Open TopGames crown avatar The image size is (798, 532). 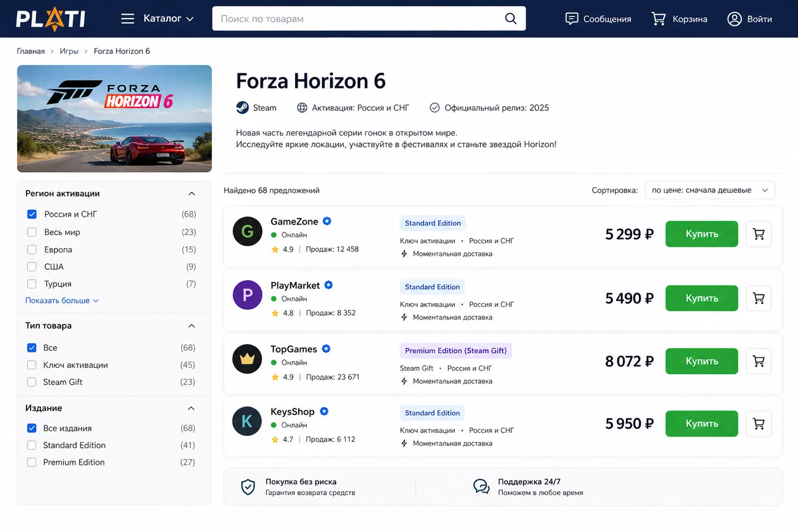[247, 359]
